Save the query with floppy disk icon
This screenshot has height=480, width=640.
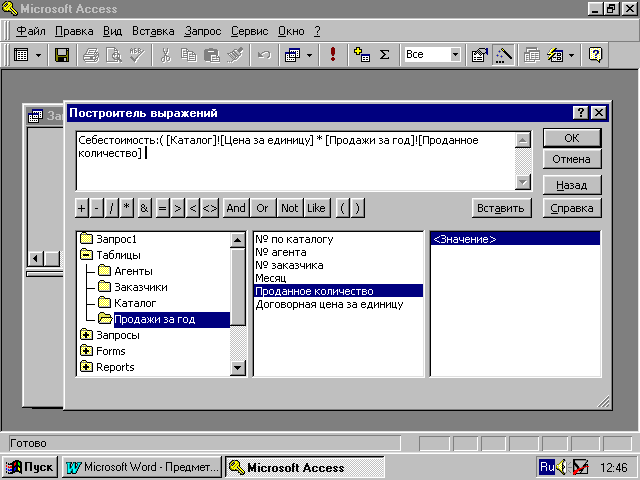(x=62, y=55)
